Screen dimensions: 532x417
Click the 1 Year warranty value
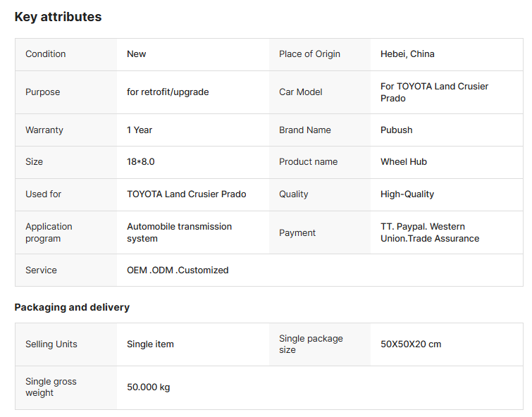pyautogui.click(x=140, y=130)
